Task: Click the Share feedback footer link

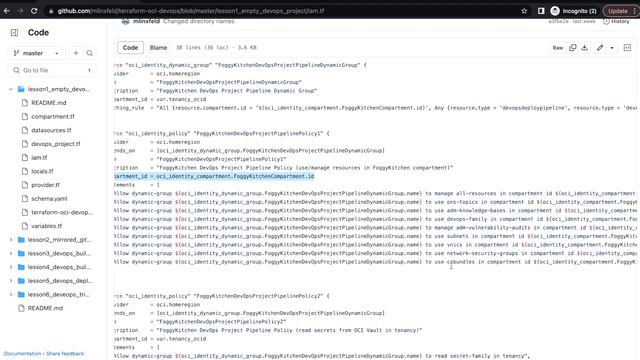Action: click(65, 353)
